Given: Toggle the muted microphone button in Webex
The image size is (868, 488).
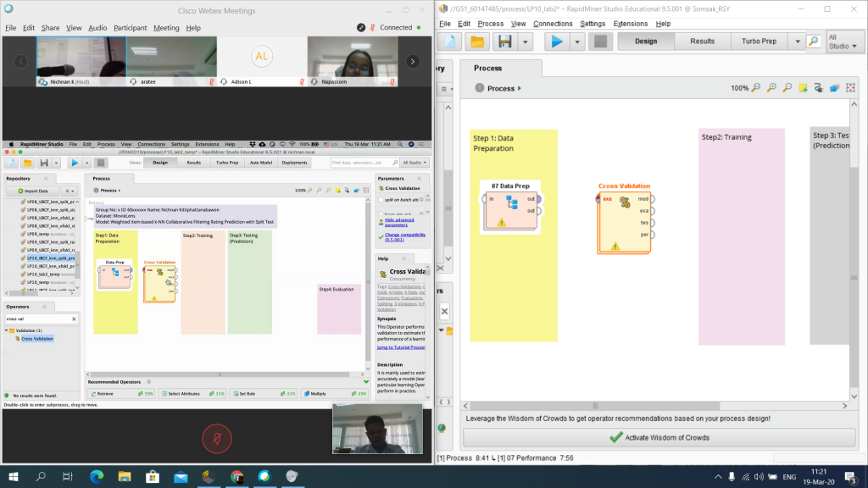Looking at the screenshot, I should 217,439.
